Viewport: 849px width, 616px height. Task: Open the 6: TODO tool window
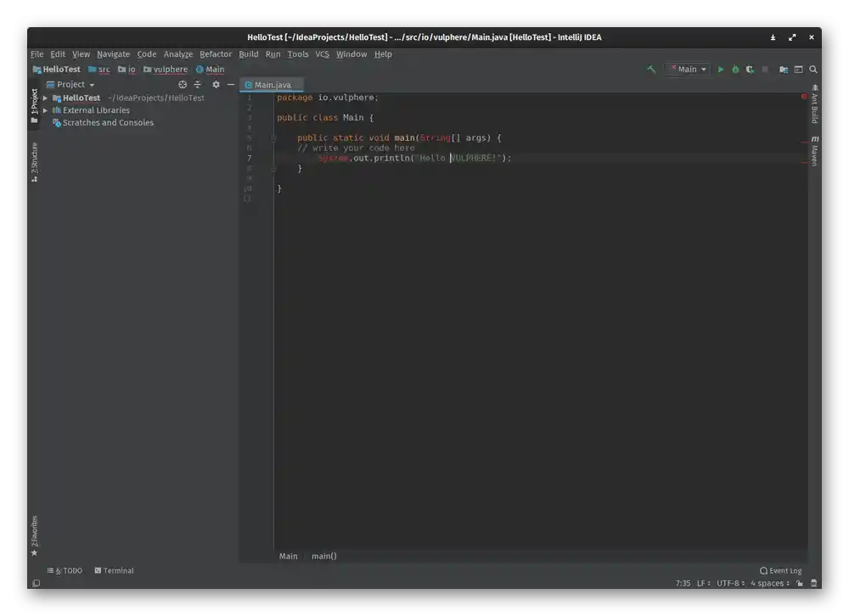point(65,570)
